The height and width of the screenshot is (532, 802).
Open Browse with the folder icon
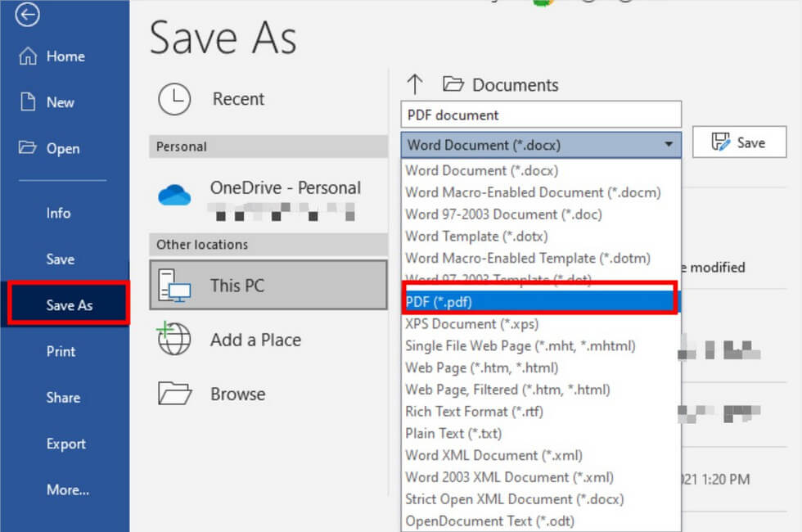(174, 394)
